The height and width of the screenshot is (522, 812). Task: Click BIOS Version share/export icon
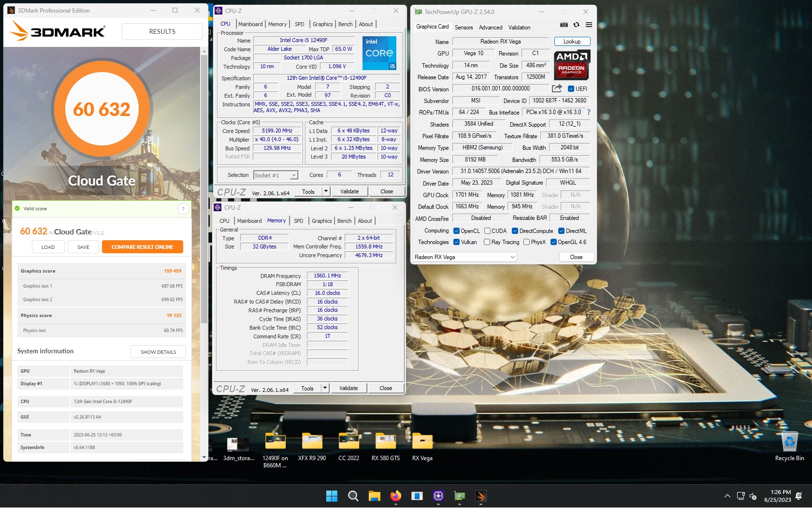pos(557,88)
